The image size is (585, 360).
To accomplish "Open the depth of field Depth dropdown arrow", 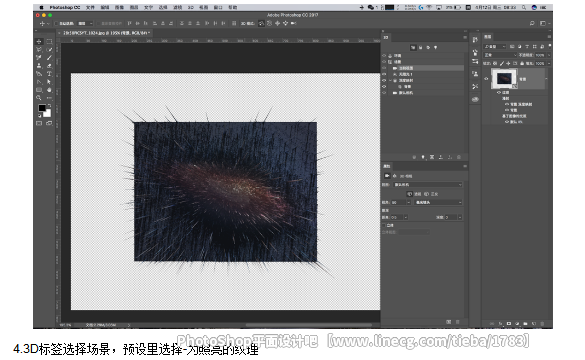I will [460, 217].
